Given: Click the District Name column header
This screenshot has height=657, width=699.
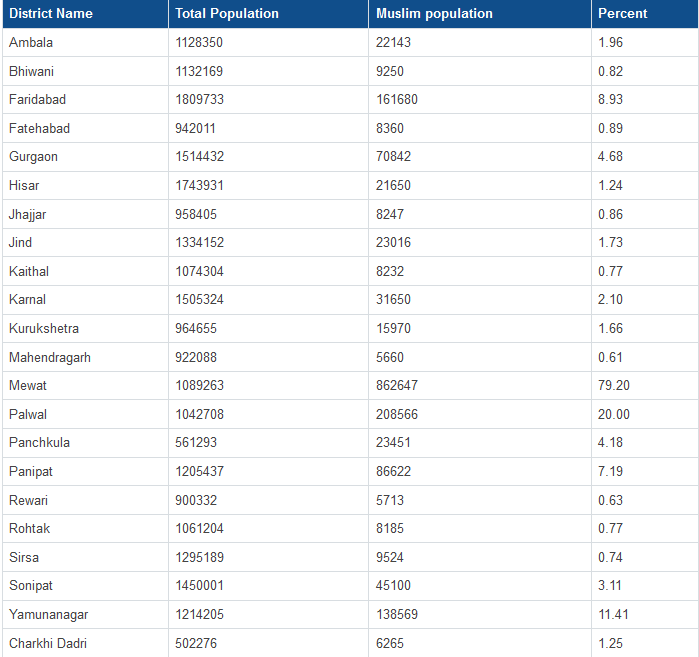Looking at the screenshot, I should click(51, 14).
